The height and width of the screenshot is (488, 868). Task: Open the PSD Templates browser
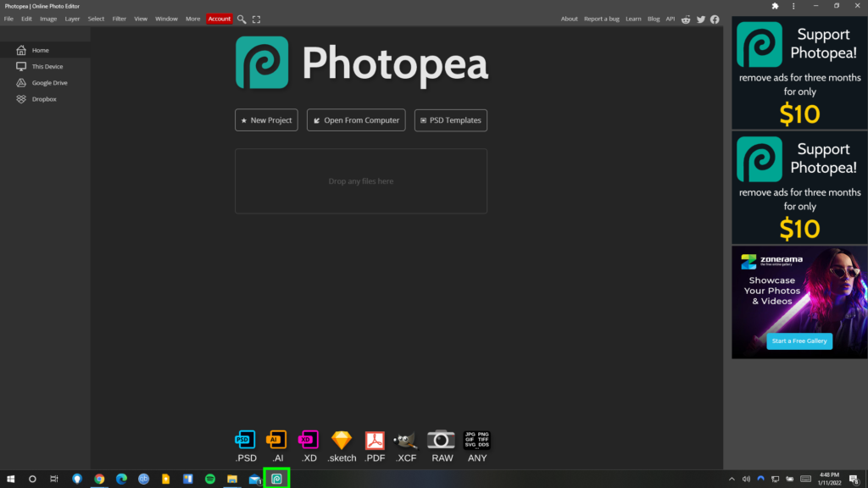point(450,119)
